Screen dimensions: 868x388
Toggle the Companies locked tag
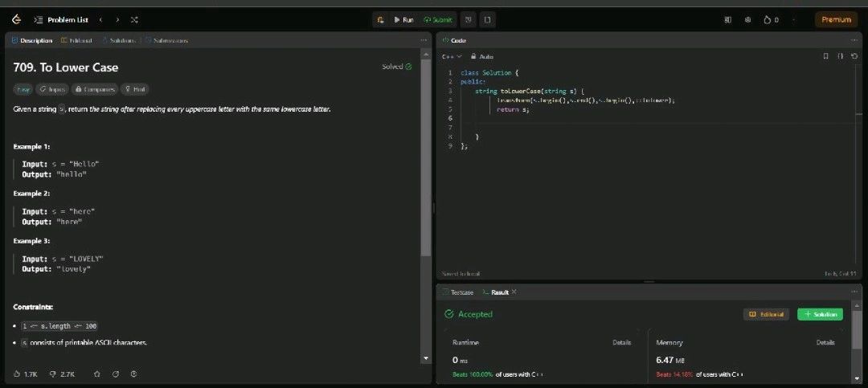coord(94,90)
